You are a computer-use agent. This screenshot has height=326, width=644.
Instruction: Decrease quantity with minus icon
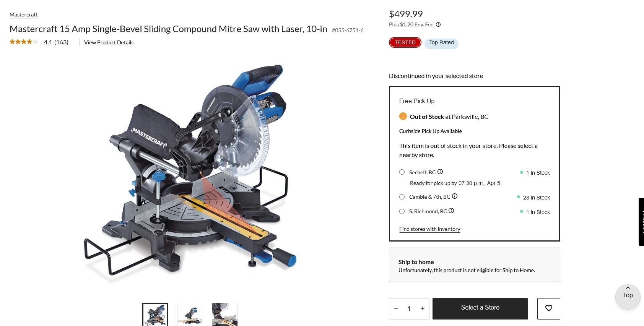pyautogui.click(x=396, y=308)
